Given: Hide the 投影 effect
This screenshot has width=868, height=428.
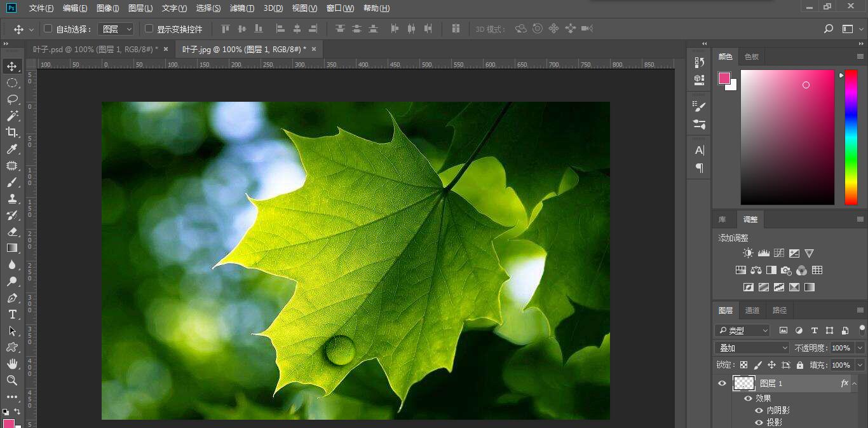Looking at the screenshot, I should [x=759, y=422].
